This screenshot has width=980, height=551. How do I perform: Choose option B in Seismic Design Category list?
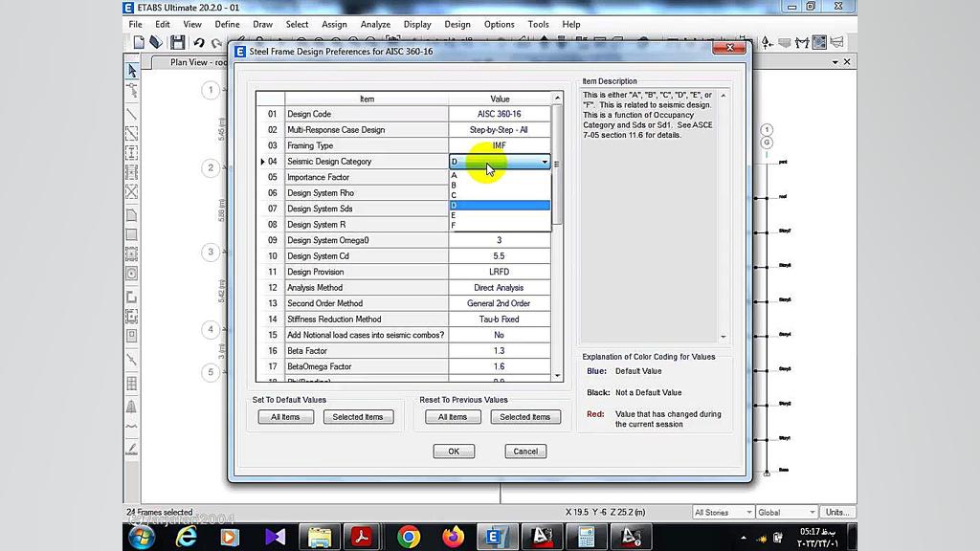click(x=500, y=185)
